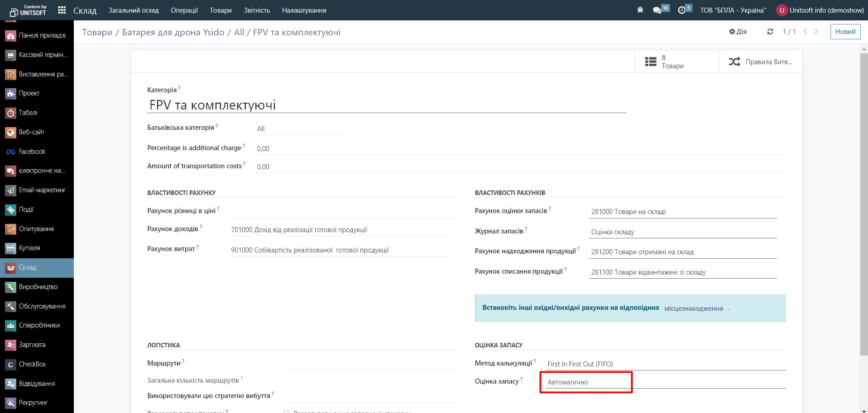Image resolution: width=868 pixels, height=413 pixels.
Task: Open the apps grid menu icon
Action: [x=62, y=10]
